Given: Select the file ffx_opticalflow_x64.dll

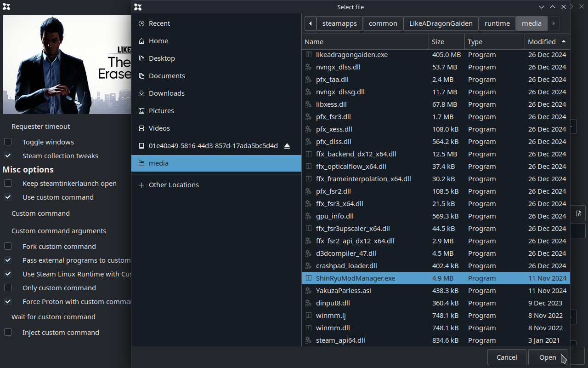Looking at the screenshot, I should coord(435,167).
